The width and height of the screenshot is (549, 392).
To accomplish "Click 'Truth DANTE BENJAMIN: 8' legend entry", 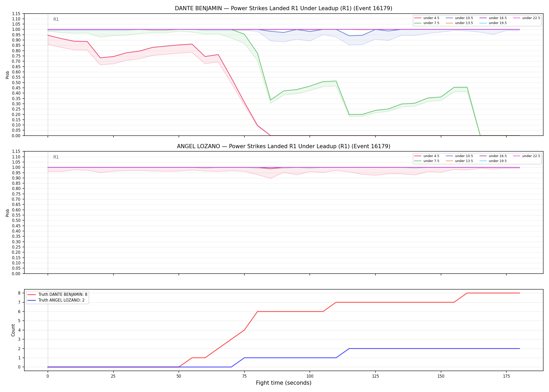I will [x=58, y=295].
